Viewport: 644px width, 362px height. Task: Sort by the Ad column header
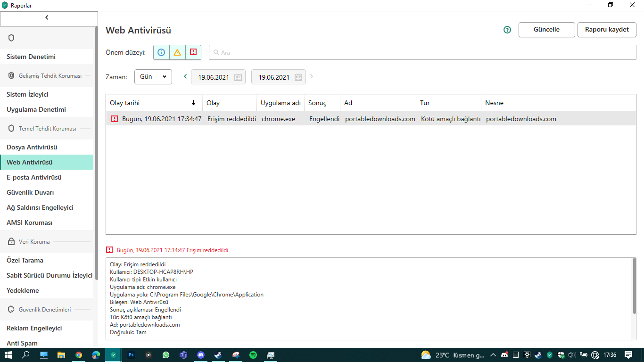coord(378,103)
